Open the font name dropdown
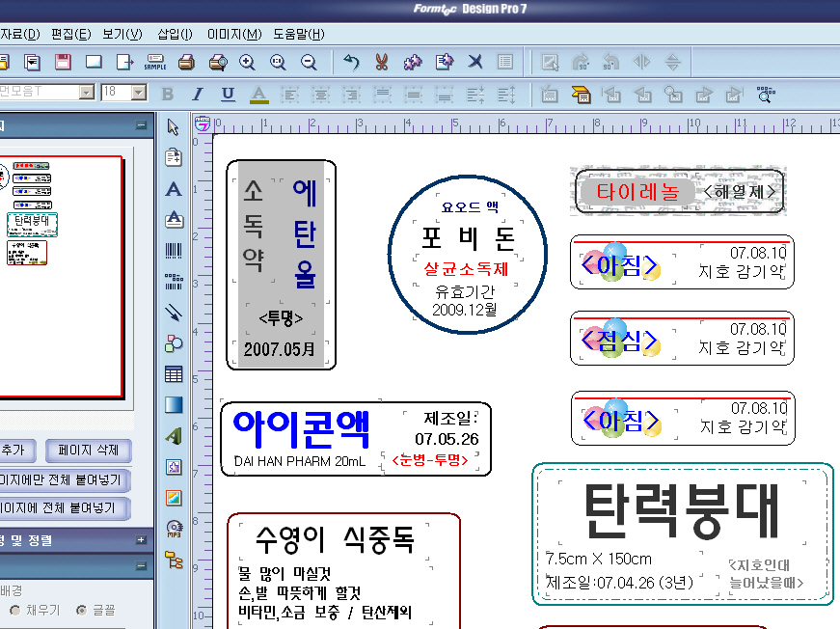The height and width of the screenshot is (629, 840). click(x=86, y=93)
